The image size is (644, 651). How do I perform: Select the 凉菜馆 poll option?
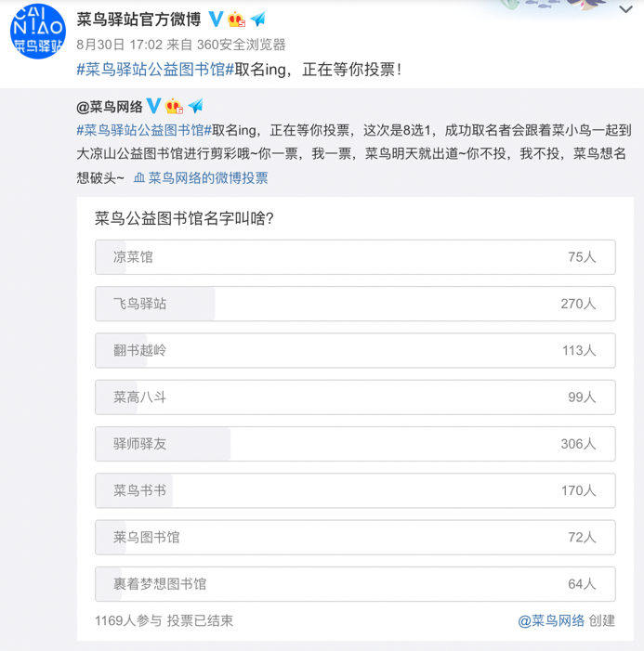coord(355,257)
